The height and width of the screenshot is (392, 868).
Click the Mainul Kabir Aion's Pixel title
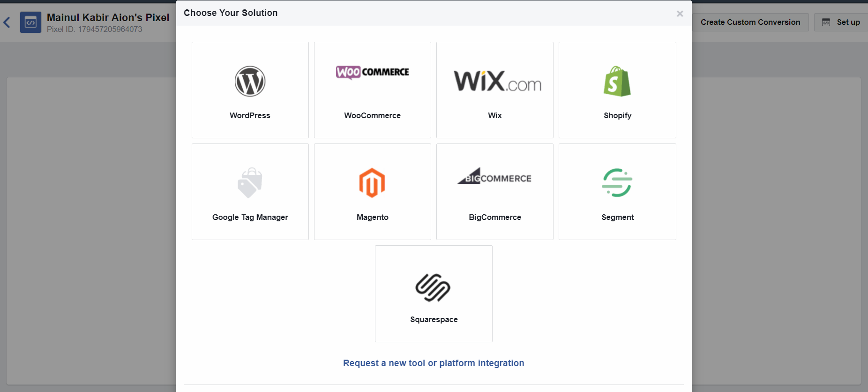108,17
